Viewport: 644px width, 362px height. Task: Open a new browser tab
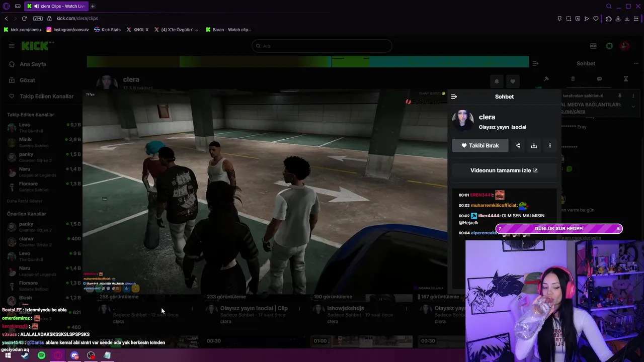[x=93, y=6]
